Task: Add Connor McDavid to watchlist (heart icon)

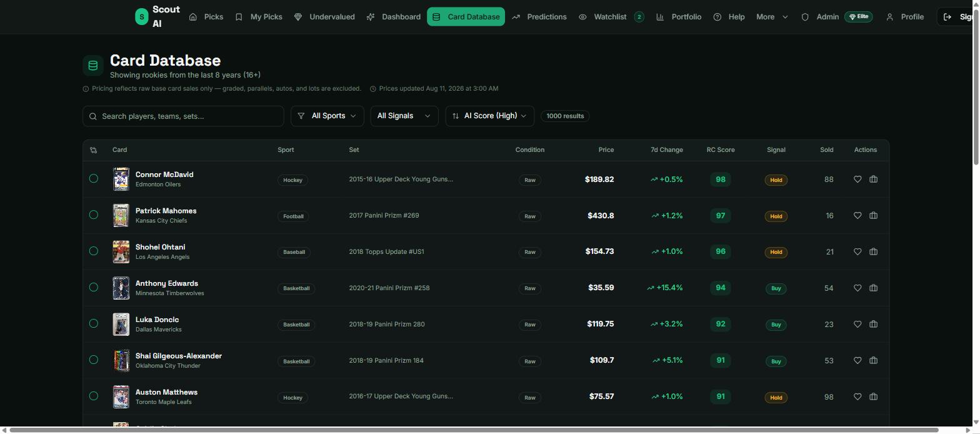Action: coord(857,179)
